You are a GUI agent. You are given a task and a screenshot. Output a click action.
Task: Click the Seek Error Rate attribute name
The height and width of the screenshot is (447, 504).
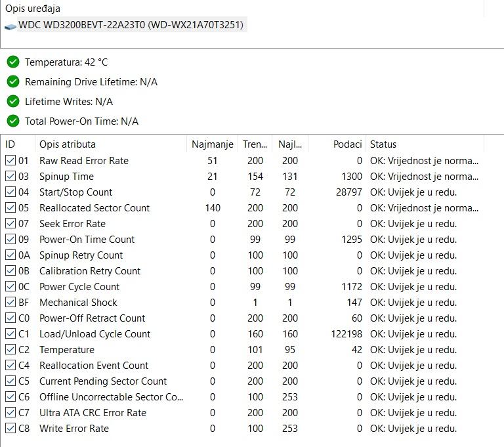point(72,223)
